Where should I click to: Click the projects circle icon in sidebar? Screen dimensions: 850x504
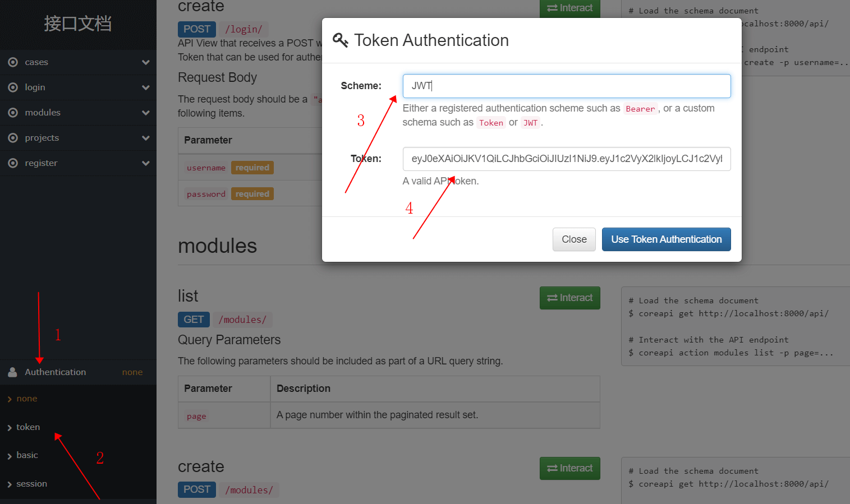(x=13, y=138)
